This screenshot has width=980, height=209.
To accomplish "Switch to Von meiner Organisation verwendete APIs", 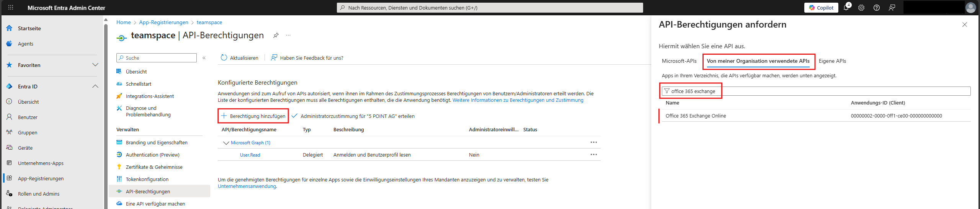I will [758, 61].
